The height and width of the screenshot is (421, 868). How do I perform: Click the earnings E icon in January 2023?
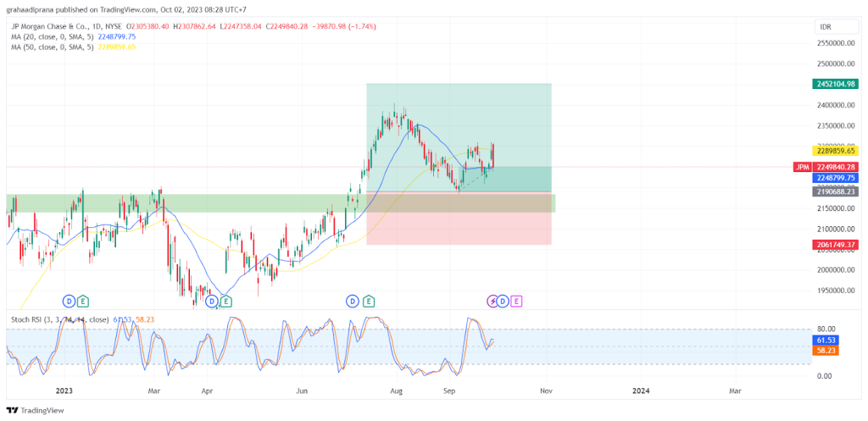point(82,301)
